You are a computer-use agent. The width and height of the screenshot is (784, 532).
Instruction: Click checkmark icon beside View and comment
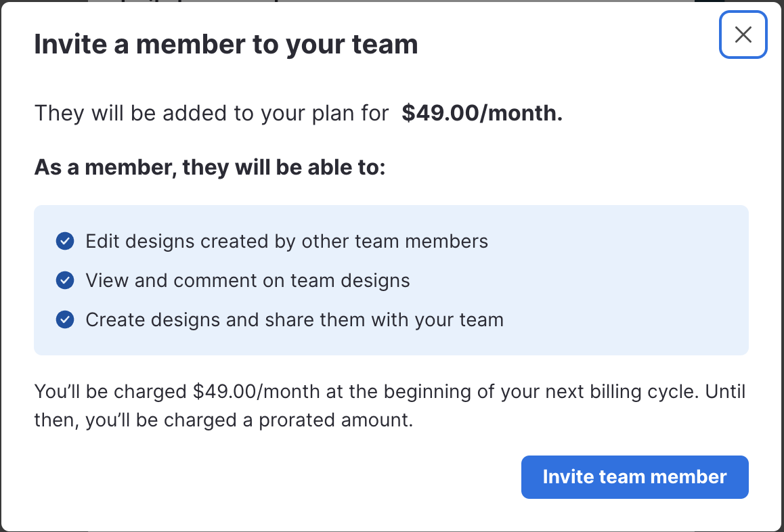pos(65,280)
